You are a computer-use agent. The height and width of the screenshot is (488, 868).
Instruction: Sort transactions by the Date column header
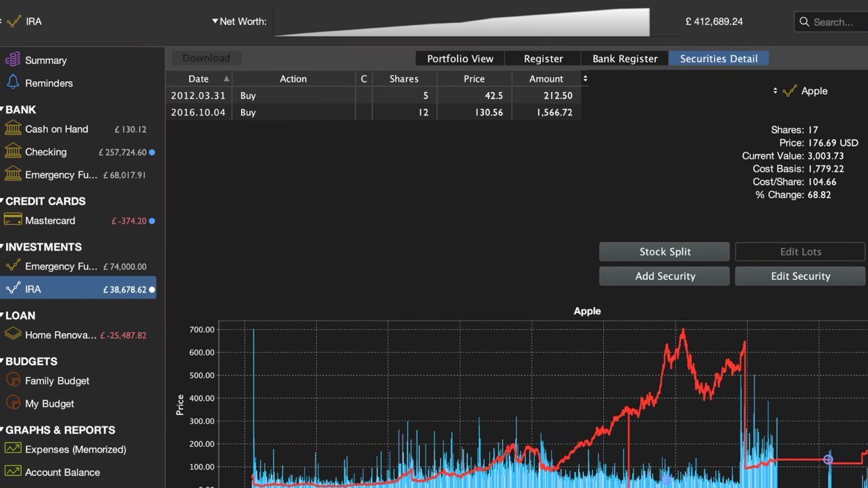(x=199, y=78)
